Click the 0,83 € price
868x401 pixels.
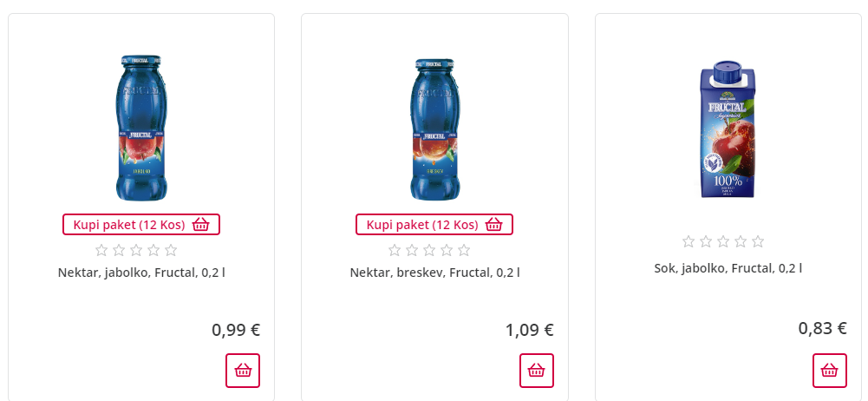click(822, 328)
